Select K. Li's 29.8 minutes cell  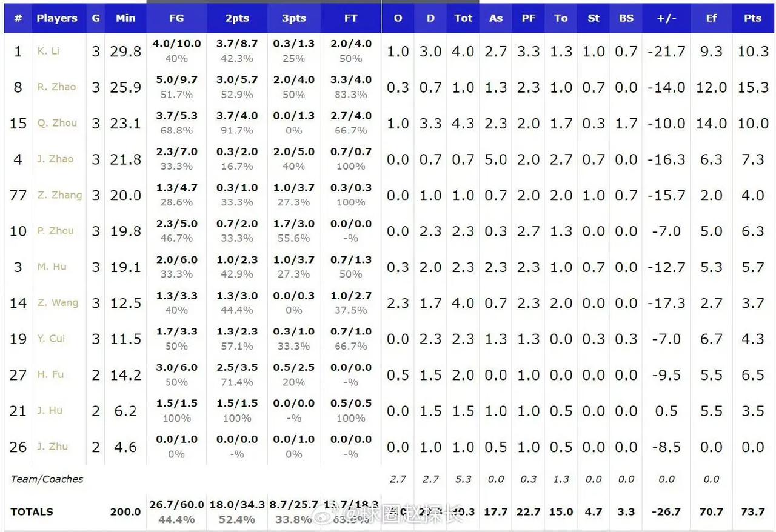pyautogui.click(x=125, y=52)
